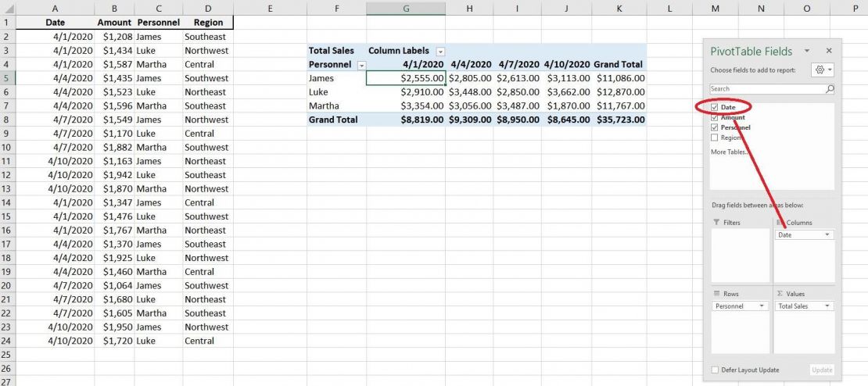Select the Luke row label in pivot table
The width and height of the screenshot is (868, 386).
pyautogui.click(x=336, y=92)
